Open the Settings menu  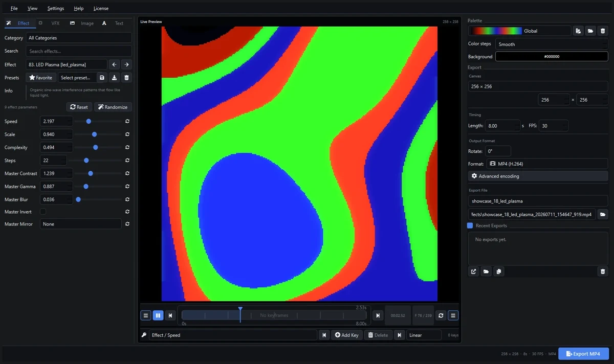[x=56, y=8]
